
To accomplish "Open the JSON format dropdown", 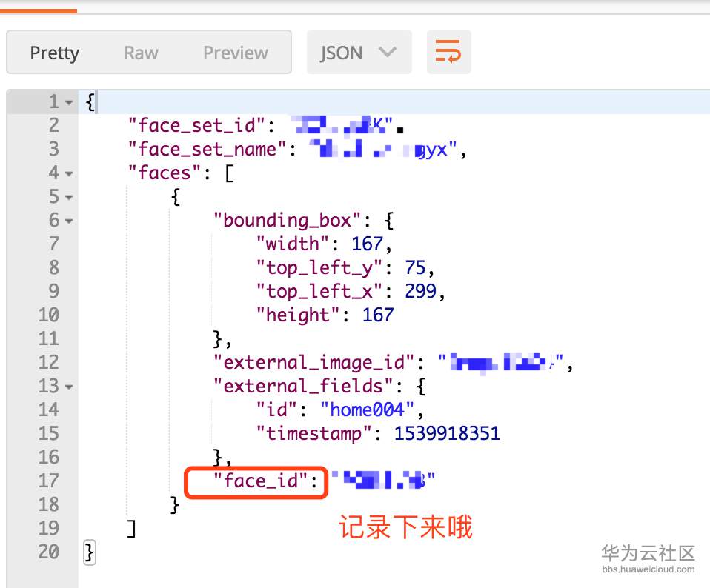I will point(359,52).
